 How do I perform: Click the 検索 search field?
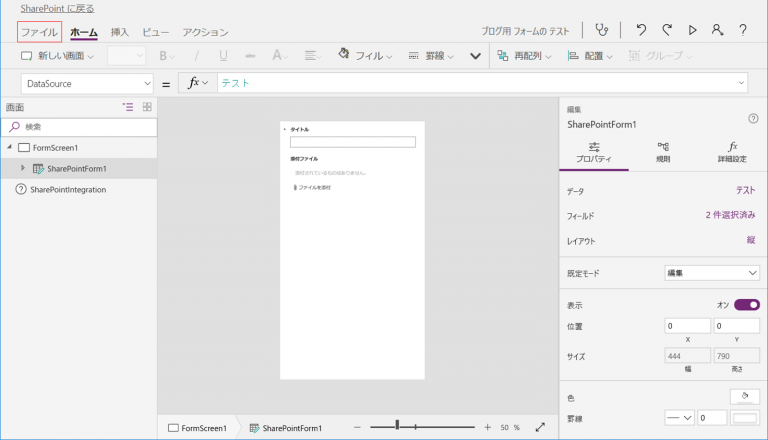pyautogui.click(x=80, y=127)
